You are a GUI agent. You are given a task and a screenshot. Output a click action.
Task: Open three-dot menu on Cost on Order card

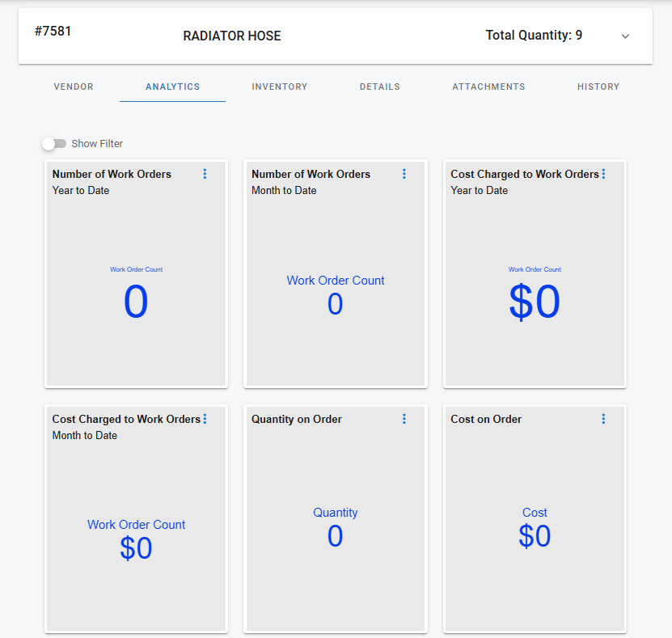tap(603, 419)
